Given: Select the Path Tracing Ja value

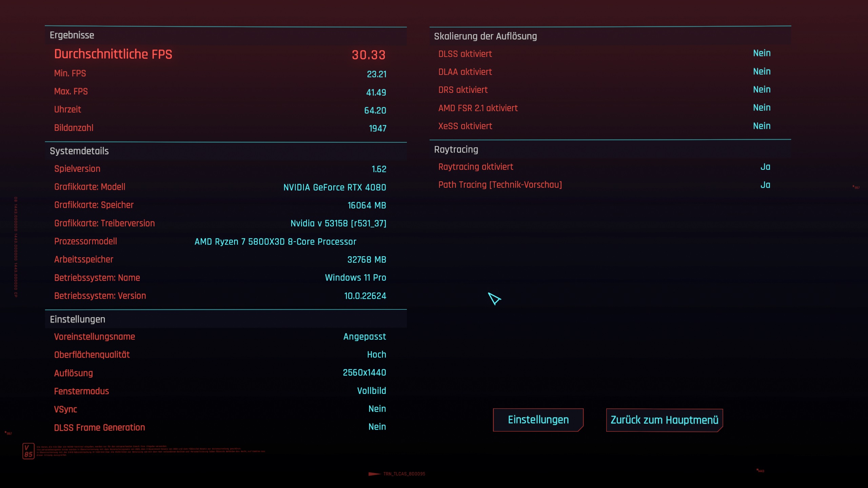Looking at the screenshot, I should 765,185.
